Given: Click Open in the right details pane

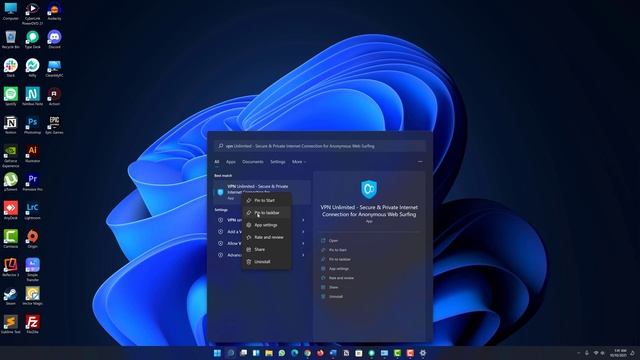Looking at the screenshot, I should point(333,241).
